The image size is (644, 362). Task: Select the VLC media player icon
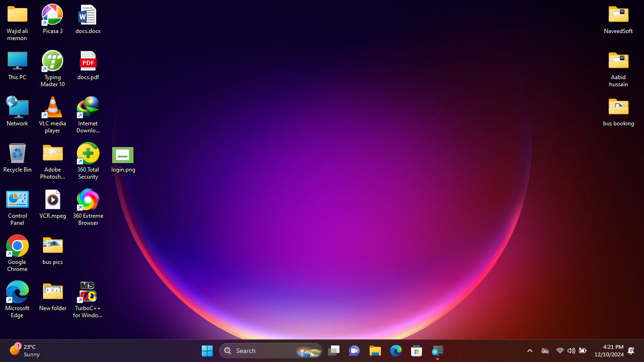[x=52, y=108]
